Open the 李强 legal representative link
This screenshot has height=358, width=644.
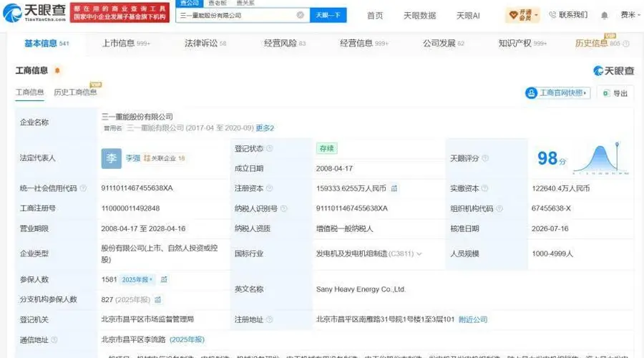tap(133, 158)
